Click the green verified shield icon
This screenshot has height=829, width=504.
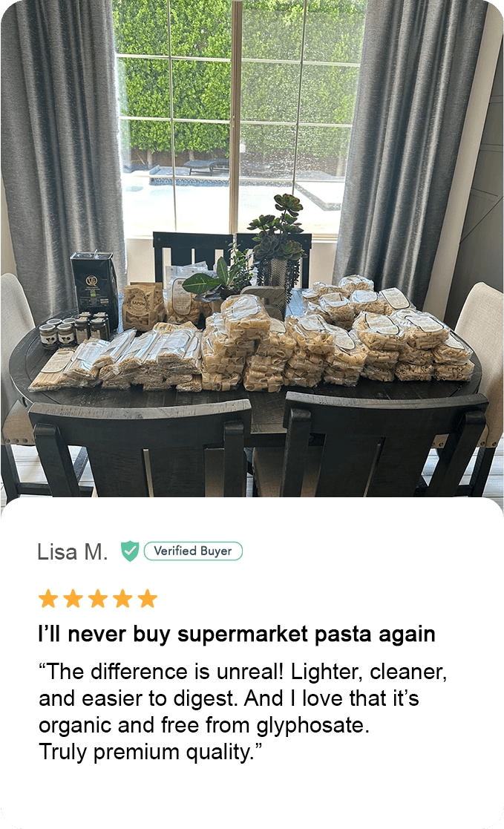click(x=130, y=551)
